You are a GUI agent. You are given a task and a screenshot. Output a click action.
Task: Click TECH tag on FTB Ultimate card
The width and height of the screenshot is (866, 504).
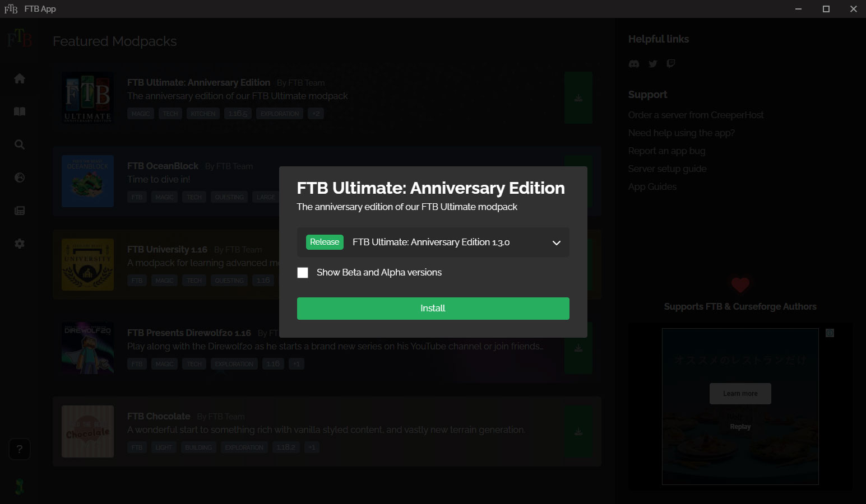170,114
